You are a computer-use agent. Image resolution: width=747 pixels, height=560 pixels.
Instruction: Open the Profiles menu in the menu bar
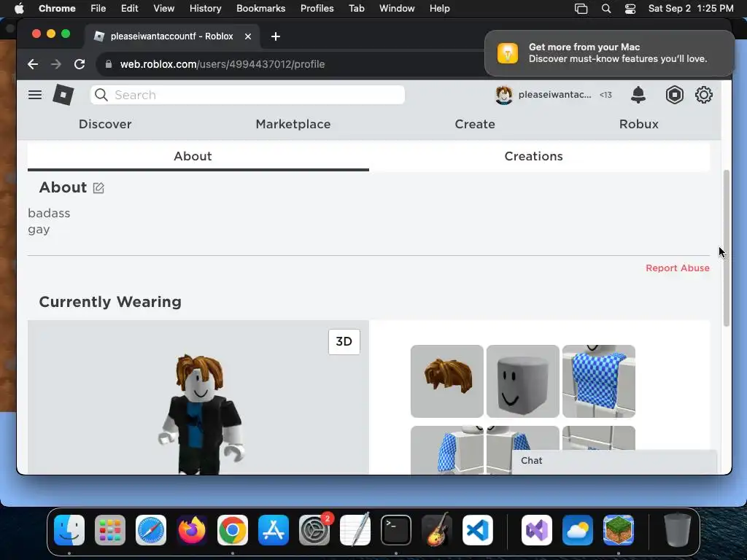click(317, 9)
